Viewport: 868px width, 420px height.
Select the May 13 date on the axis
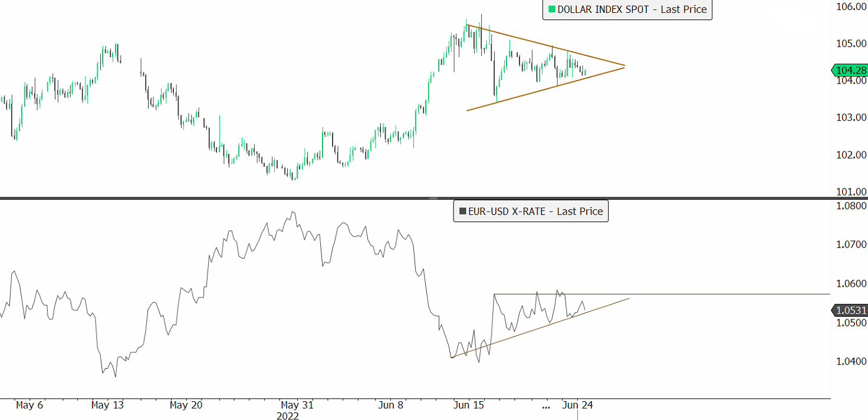[107, 405]
